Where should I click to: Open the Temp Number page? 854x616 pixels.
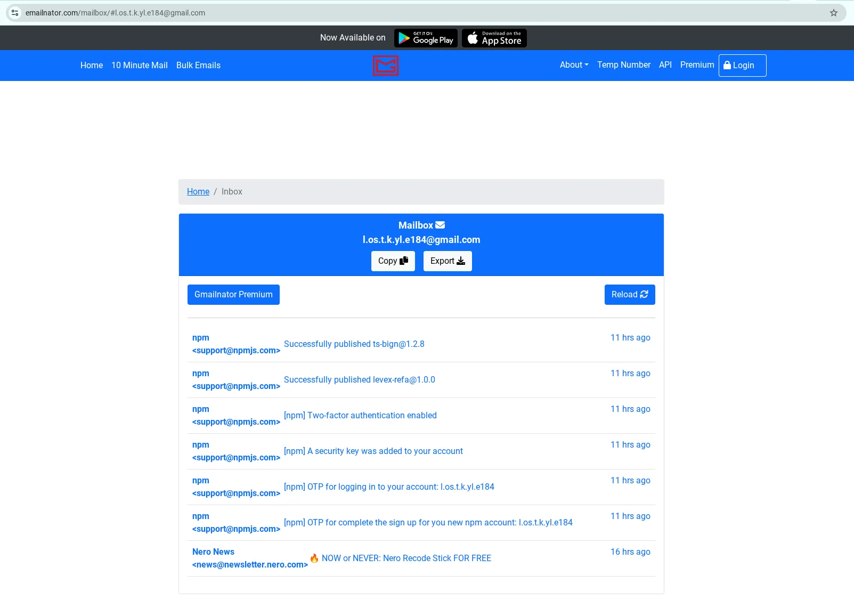(x=623, y=64)
